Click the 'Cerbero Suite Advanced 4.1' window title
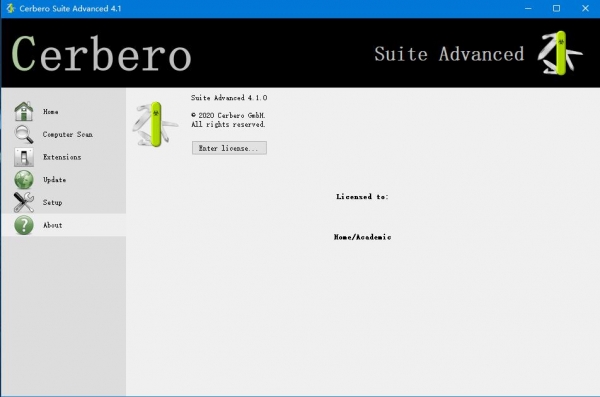This screenshot has height=397, width=600. point(70,8)
